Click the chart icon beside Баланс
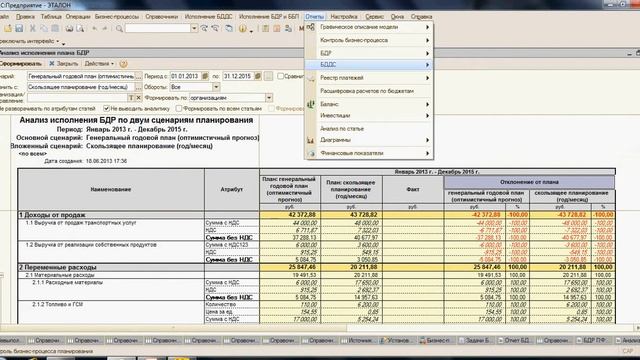This screenshot has width=640, height=360. click(x=311, y=104)
